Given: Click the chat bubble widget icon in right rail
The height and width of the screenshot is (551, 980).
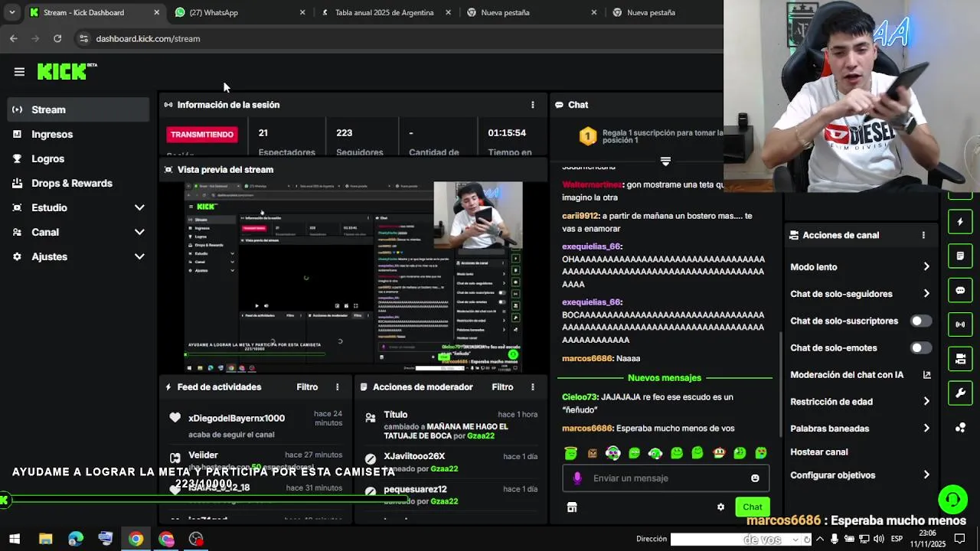Looking at the screenshot, I should click(960, 290).
